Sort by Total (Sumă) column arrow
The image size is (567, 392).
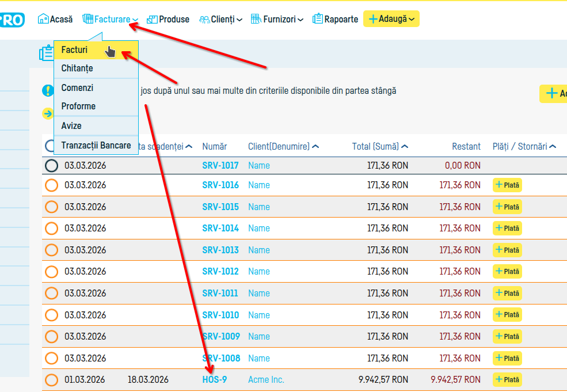coord(405,147)
